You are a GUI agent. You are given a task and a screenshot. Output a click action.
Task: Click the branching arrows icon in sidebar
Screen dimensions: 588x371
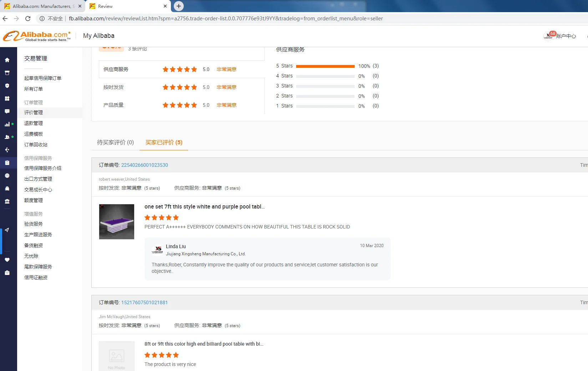point(7,150)
